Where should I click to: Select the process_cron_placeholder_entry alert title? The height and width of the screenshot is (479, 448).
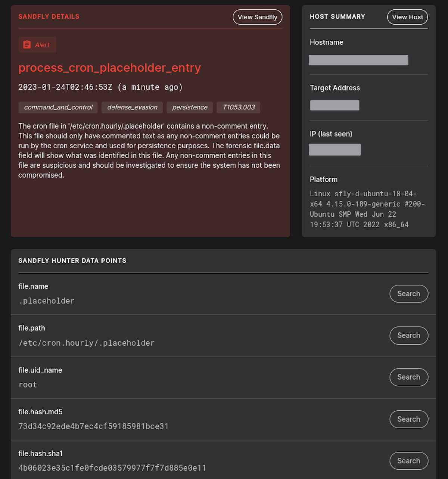click(109, 68)
